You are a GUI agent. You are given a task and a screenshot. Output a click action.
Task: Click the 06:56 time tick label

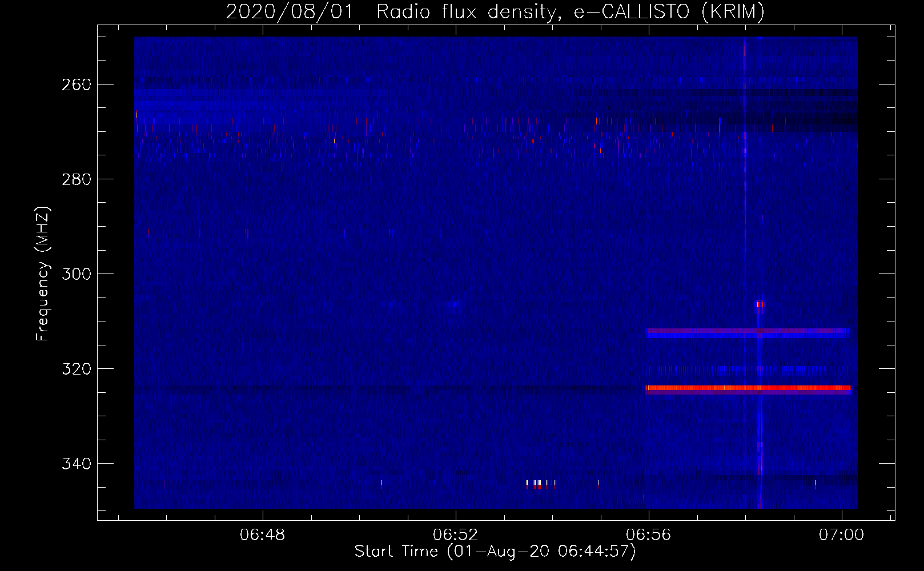(649, 535)
